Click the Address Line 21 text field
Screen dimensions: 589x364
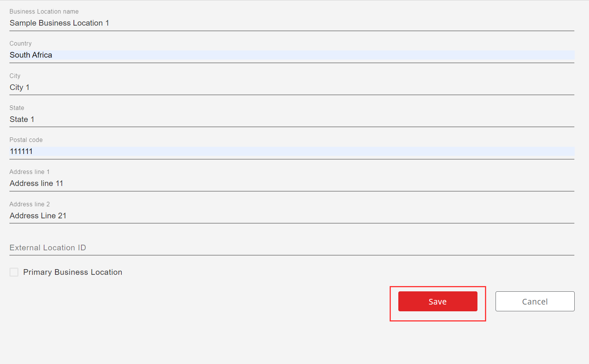(292, 216)
